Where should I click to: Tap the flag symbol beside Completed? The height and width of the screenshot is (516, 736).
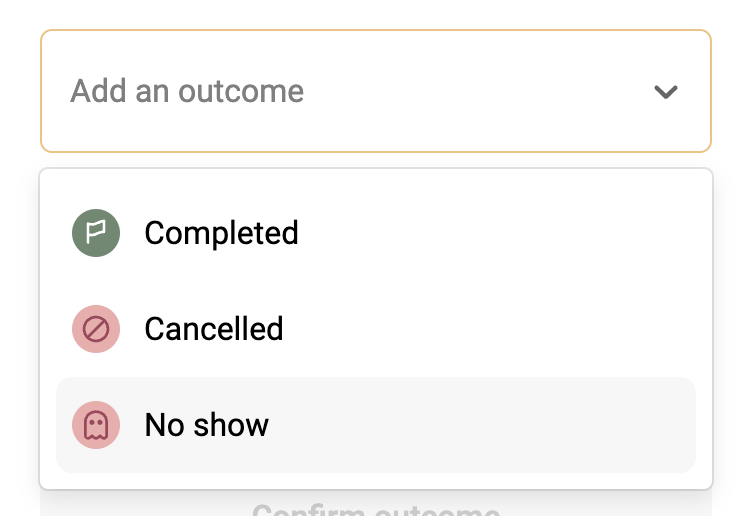96,233
